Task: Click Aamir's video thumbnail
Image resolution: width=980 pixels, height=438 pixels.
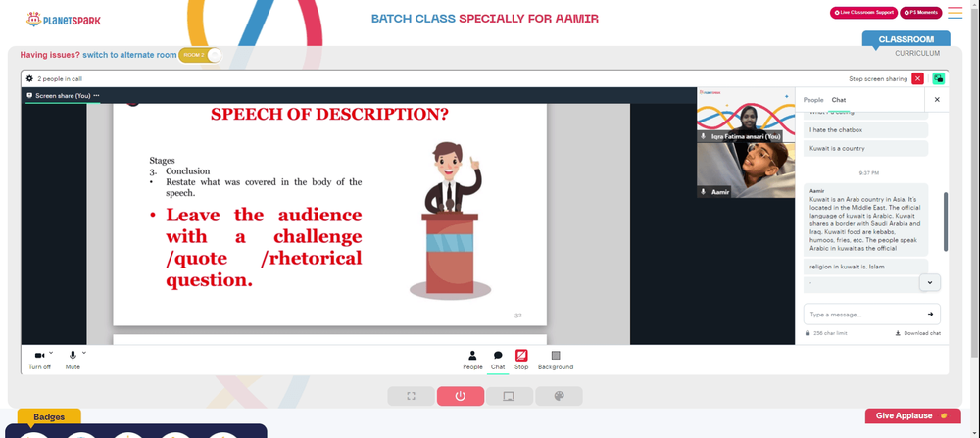Action: click(746, 170)
